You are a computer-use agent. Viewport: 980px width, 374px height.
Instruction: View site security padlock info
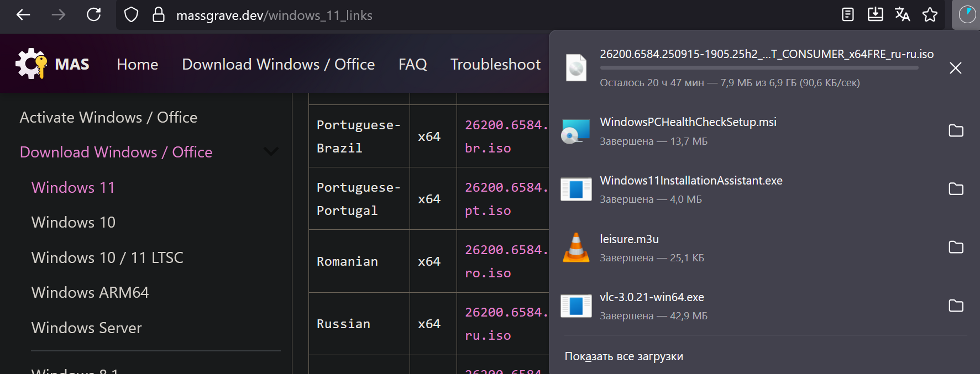point(159,15)
